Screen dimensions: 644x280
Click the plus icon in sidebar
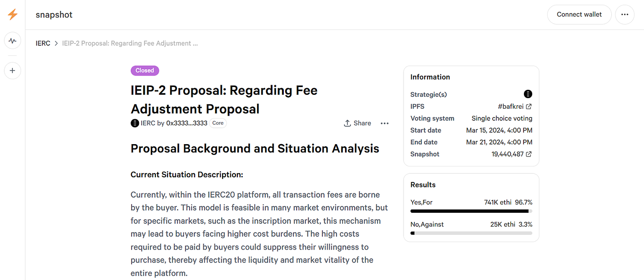12,70
